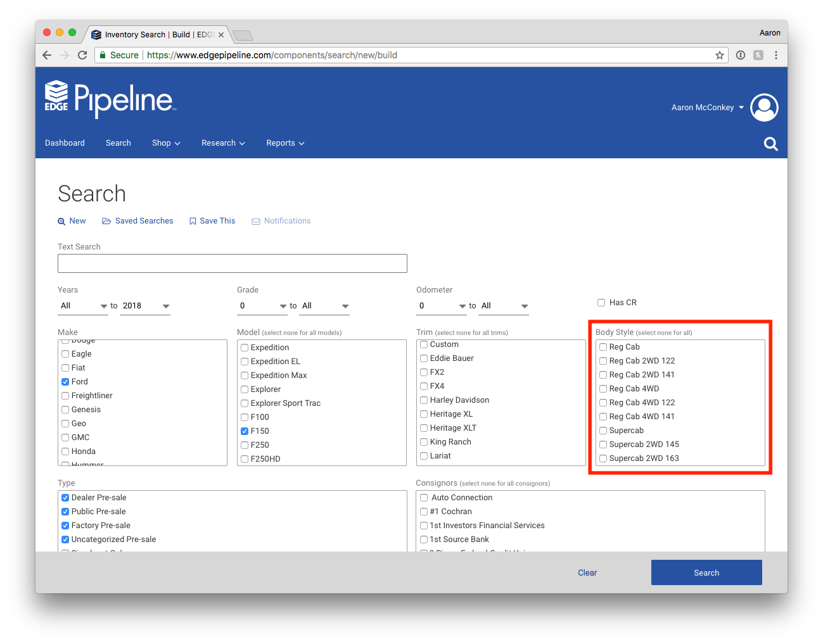The height and width of the screenshot is (644, 823).
Task: Check 1st Investors Financial Services consignor
Action: pos(424,526)
